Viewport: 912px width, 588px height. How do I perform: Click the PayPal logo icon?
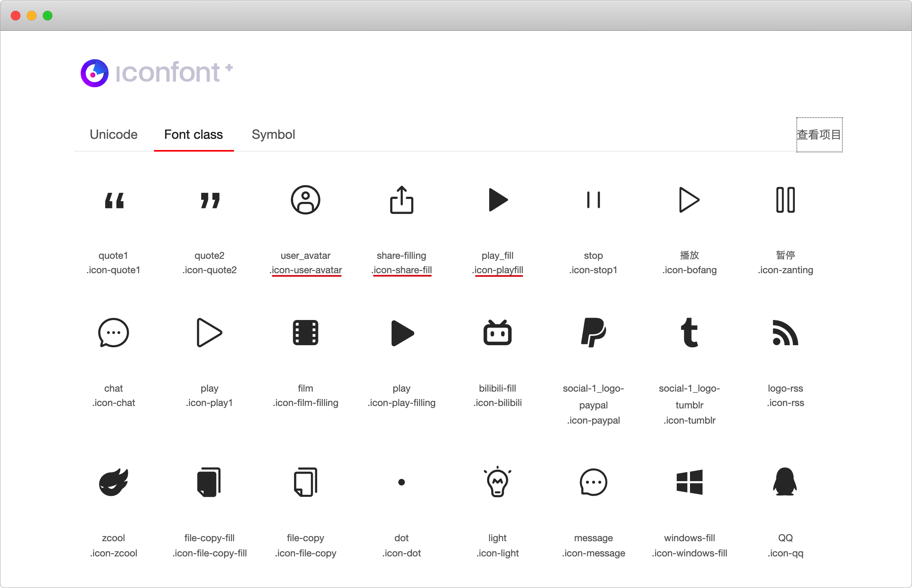click(594, 332)
